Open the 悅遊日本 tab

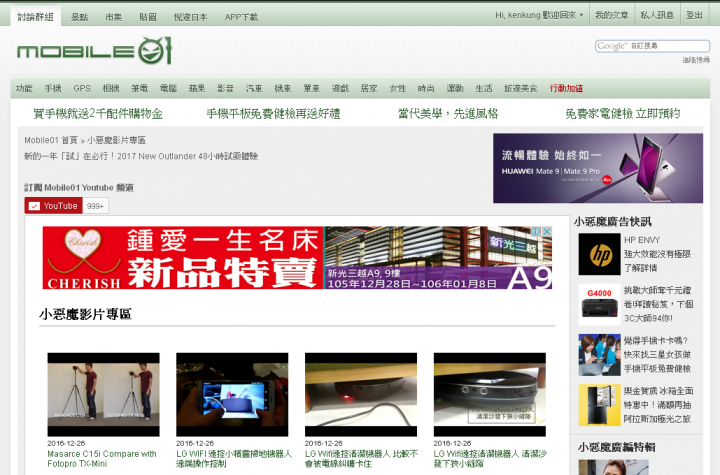tap(191, 17)
